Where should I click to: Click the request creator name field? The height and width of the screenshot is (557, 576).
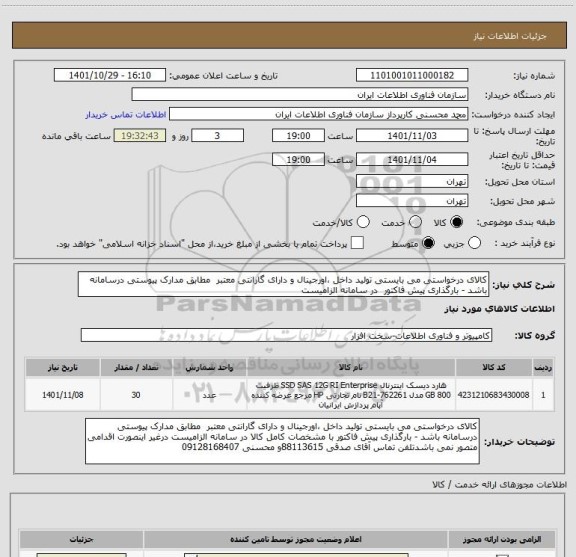pos(318,114)
